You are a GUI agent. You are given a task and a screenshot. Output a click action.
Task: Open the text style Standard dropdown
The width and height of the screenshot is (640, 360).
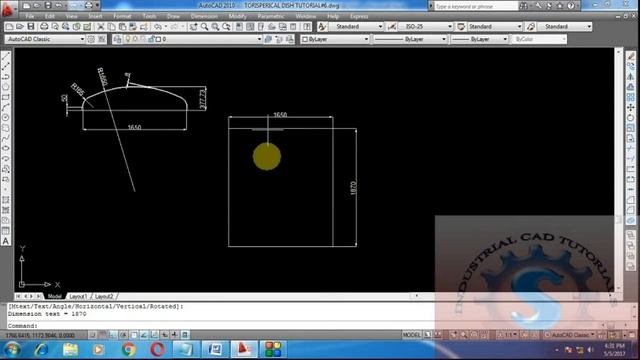point(356,27)
